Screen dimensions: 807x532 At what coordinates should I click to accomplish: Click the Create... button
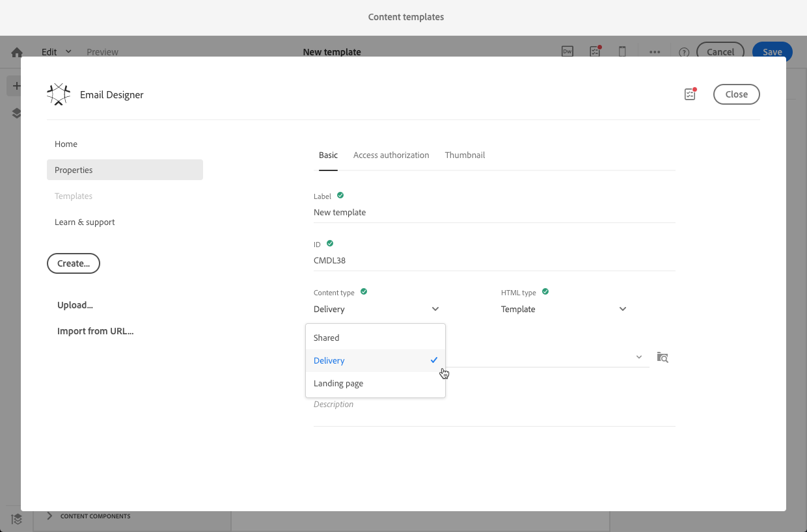[x=74, y=263]
